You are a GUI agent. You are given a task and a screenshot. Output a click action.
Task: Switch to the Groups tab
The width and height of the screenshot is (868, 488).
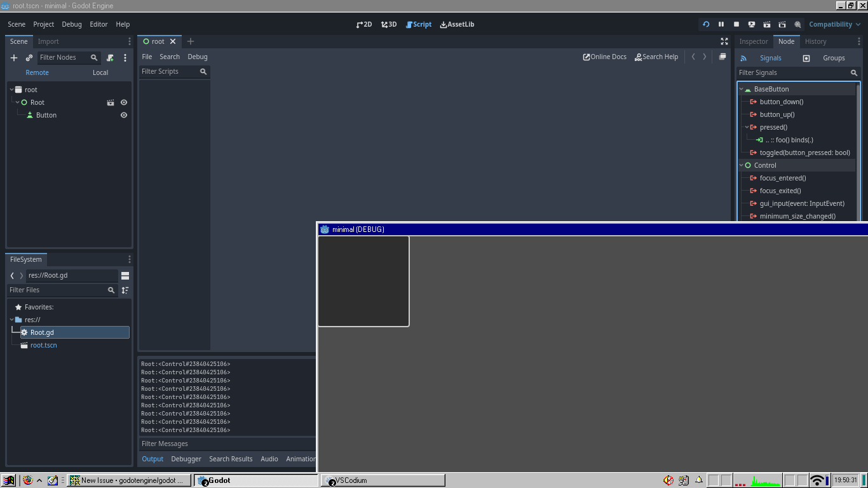pyautogui.click(x=834, y=58)
